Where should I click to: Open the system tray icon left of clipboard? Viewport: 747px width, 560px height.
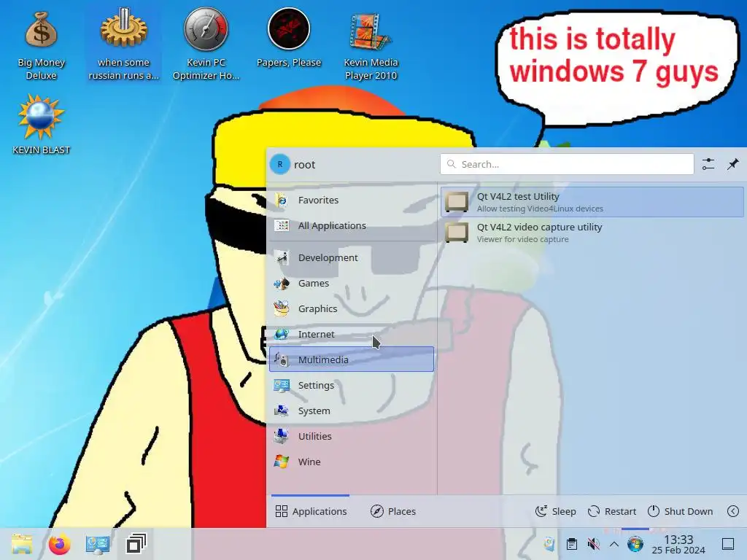(549, 544)
